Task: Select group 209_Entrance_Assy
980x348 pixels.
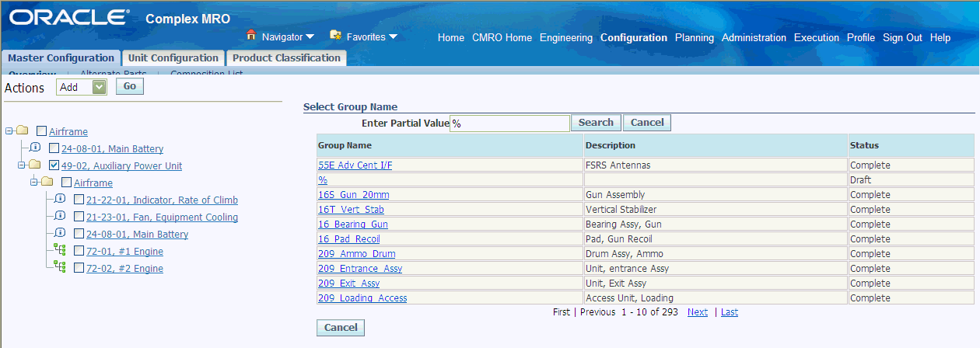Action: click(x=360, y=269)
